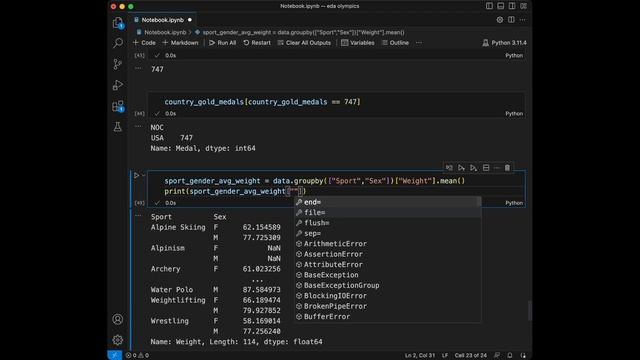The height and width of the screenshot is (360, 640).
Task: Add a new Markdown cell
Action: (x=180, y=42)
